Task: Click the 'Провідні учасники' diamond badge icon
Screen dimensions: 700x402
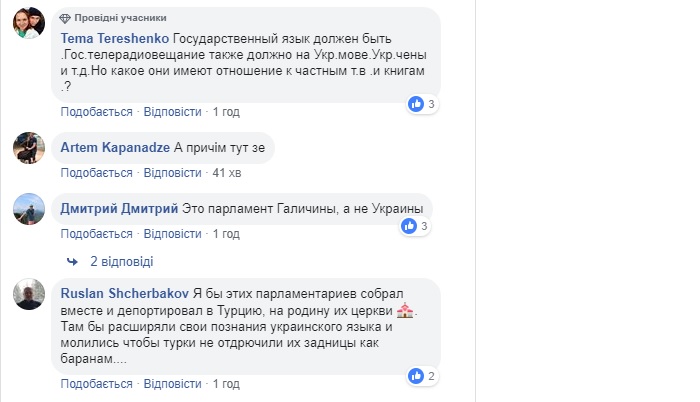Action: pos(66,18)
